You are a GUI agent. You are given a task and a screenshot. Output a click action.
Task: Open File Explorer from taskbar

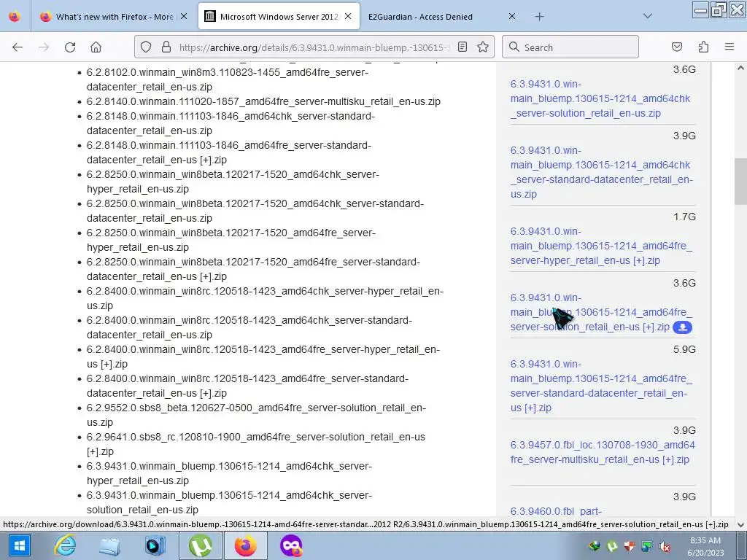(109, 545)
